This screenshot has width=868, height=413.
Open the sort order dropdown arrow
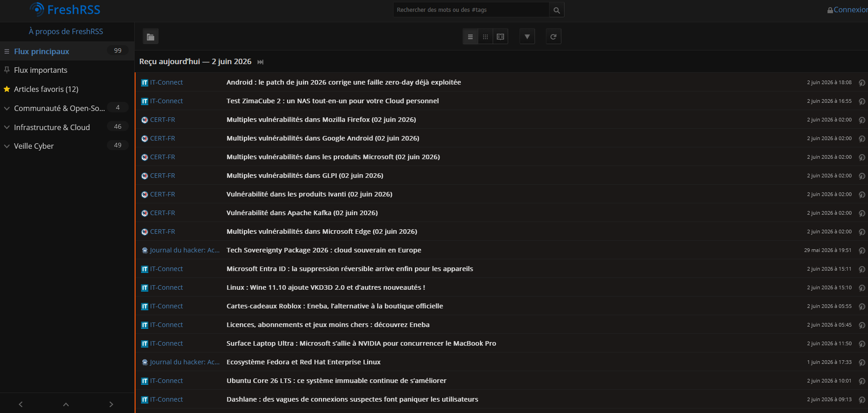(x=527, y=37)
